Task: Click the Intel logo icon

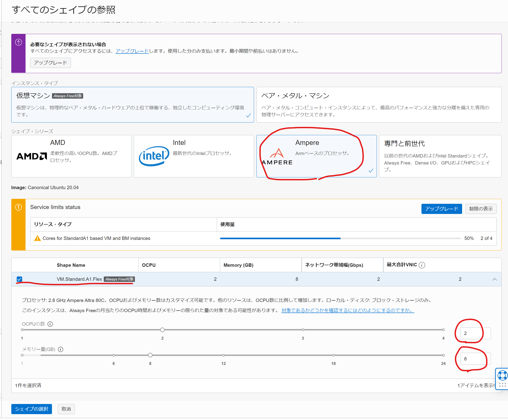Action: pos(154,156)
